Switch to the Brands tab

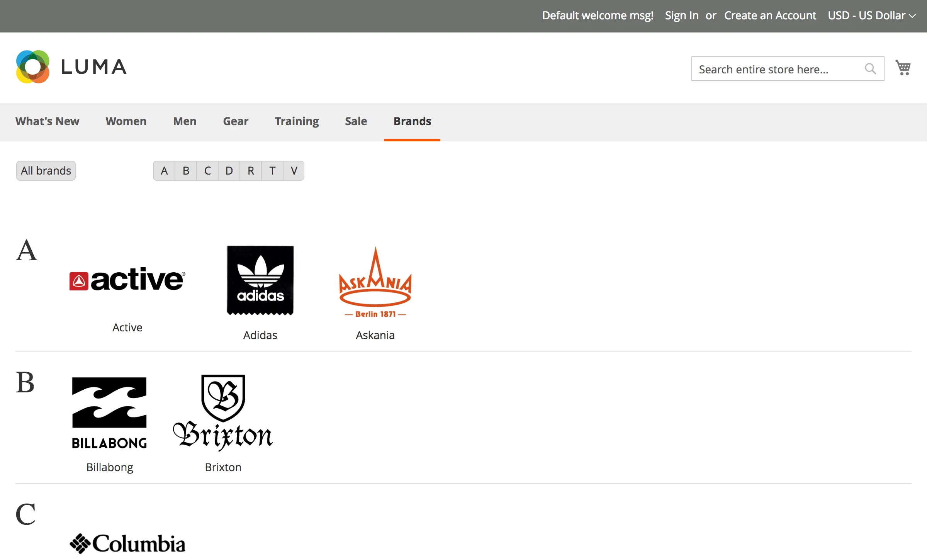coord(412,121)
